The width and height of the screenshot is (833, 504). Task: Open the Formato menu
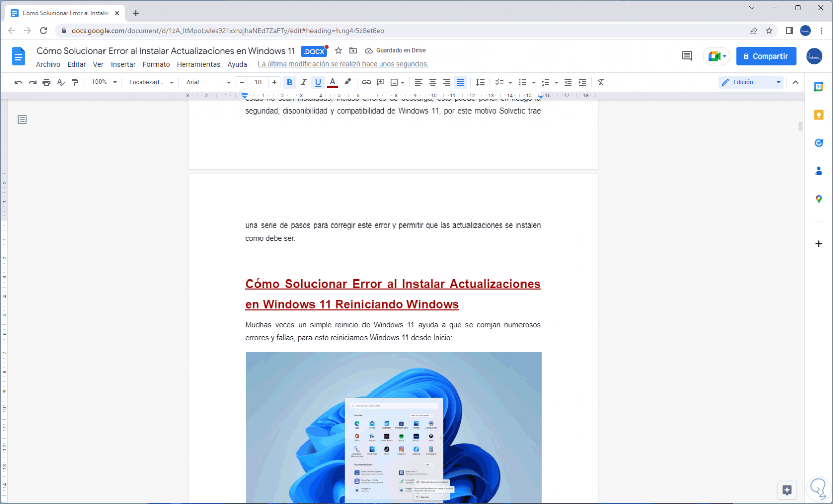pos(156,64)
